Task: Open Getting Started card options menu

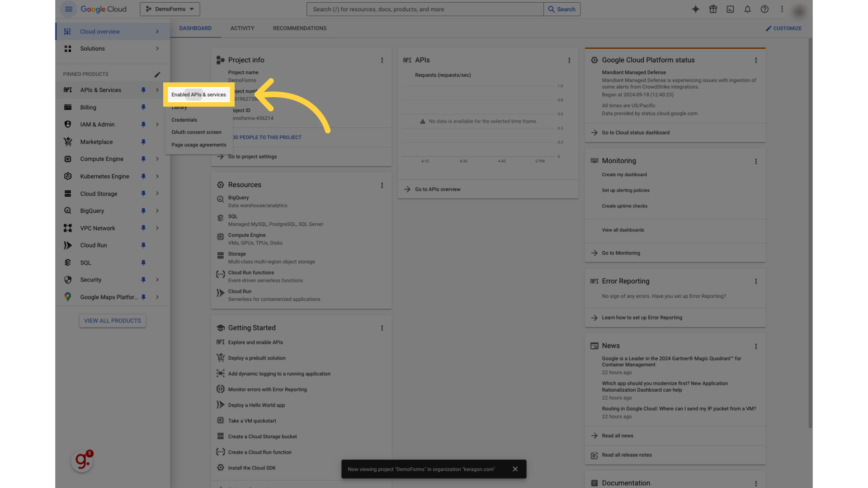Action: pos(382,328)
